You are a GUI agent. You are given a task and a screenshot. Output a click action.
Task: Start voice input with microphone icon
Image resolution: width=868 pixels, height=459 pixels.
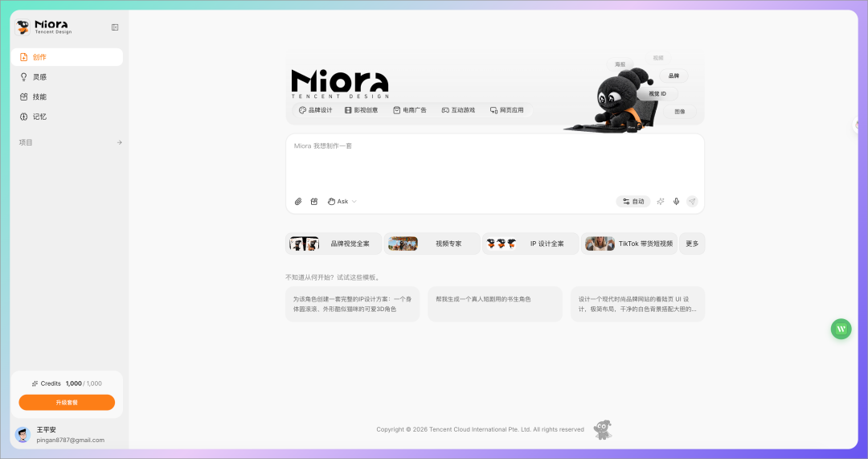pyautogui.click(x=676, y=202)
